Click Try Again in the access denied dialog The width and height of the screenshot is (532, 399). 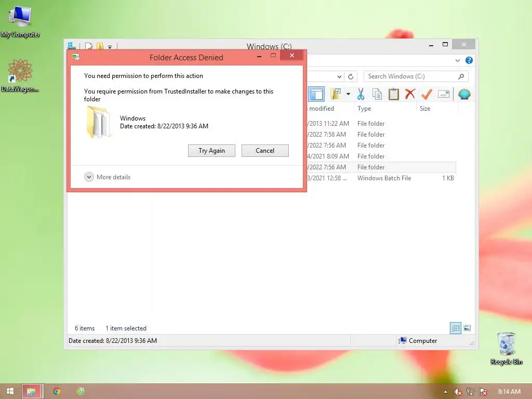pos(211,151)
